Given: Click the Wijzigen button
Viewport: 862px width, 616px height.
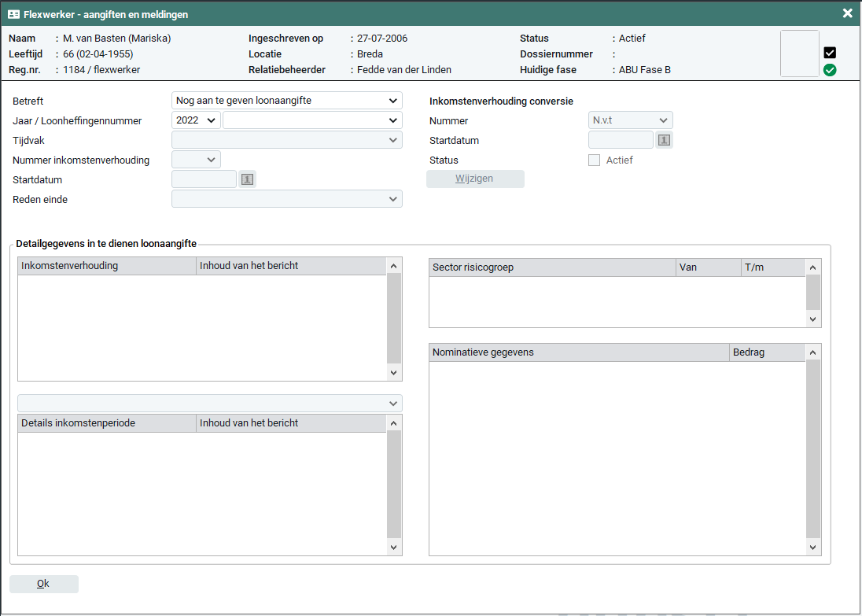Looking at the screenshot, I should tap(475, 179).
